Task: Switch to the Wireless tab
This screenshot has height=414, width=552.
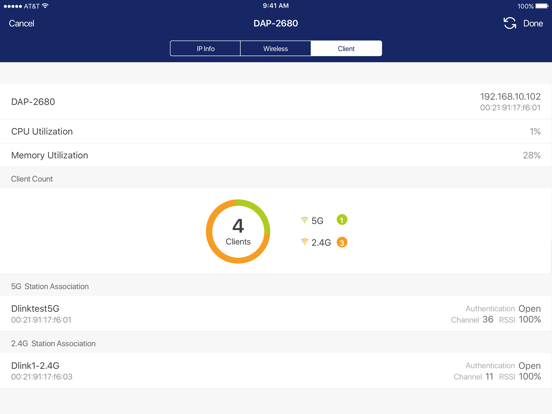Action: 276,48
